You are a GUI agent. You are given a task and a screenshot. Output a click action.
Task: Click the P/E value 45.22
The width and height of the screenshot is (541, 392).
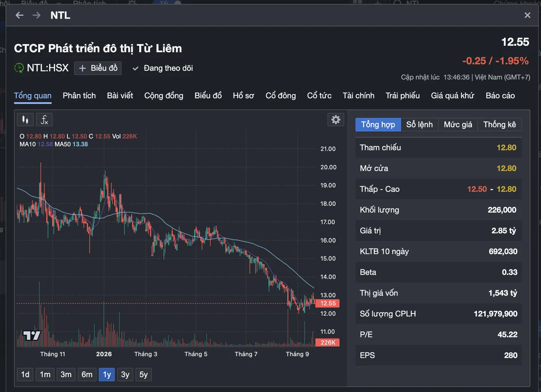(508, 335)
